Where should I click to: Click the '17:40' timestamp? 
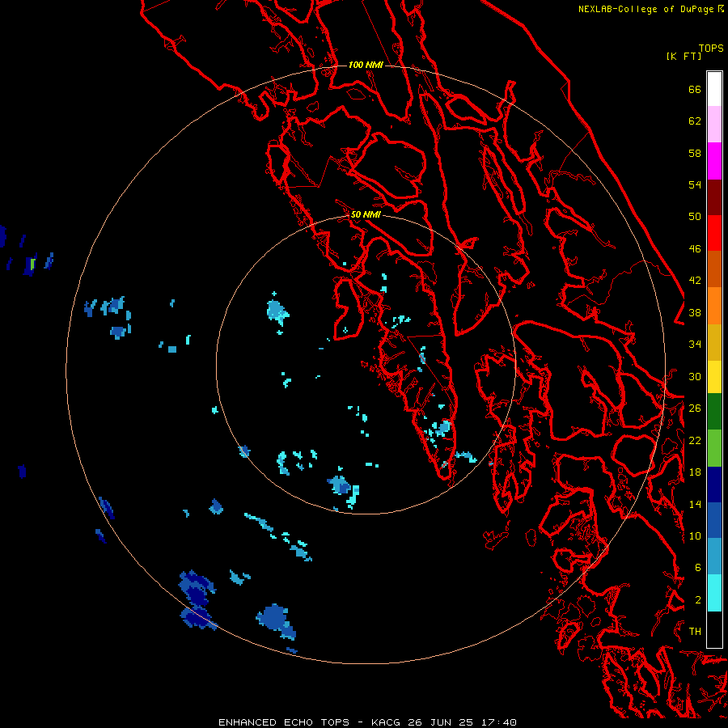point(498,722)
